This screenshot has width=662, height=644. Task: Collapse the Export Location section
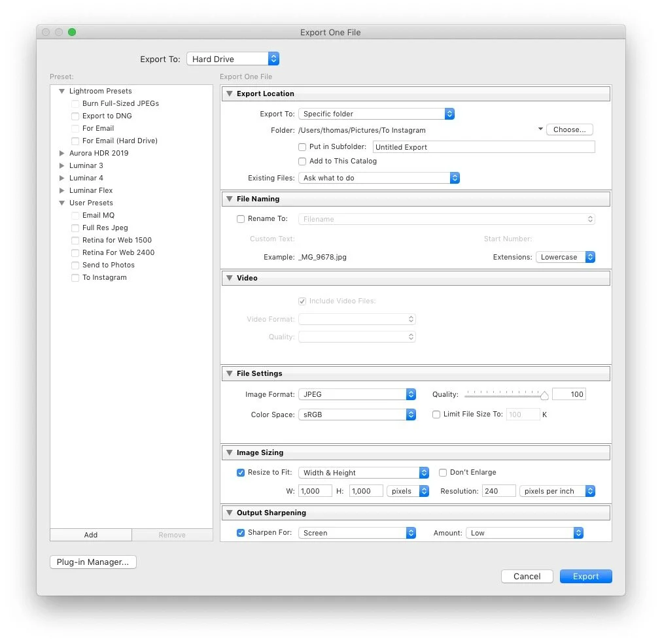tap(229, 93)
